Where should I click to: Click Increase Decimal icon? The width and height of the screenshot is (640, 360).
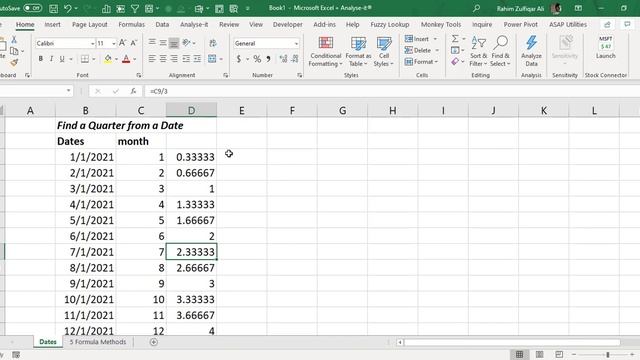coord(283,59)
